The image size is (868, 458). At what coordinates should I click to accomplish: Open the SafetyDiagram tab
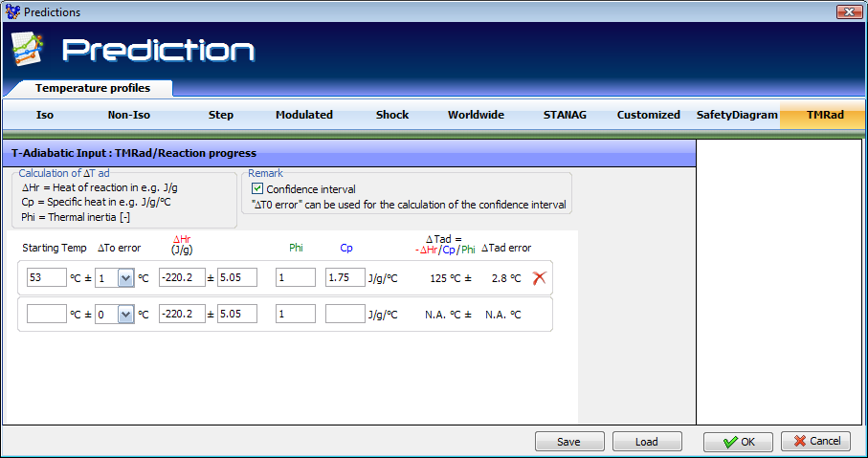[x=737, y=115]
